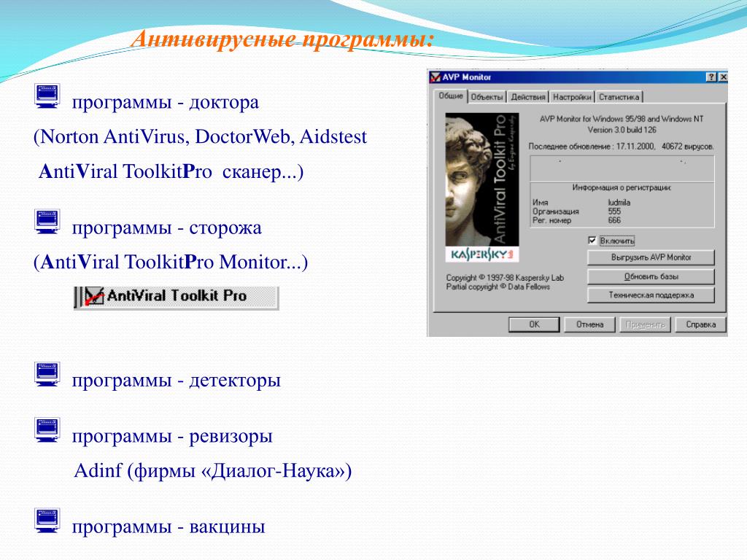The image size is (747, 560).
Task: Click the Последнее обновление date line
Action: (x=622, y=147)
